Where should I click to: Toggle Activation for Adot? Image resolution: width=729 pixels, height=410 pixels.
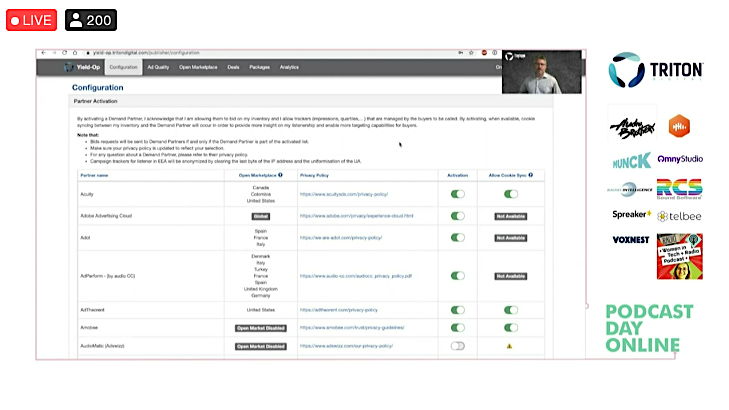click(x=457, y=238)
